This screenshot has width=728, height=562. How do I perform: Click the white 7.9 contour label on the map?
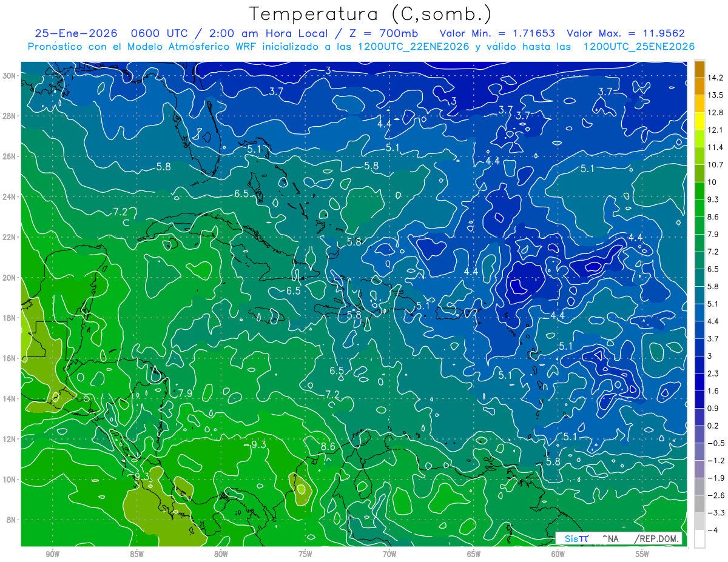(x=185, y=393)
